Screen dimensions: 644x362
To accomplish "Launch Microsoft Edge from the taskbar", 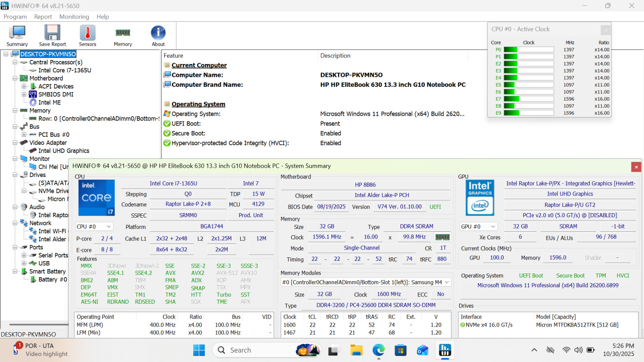I will (378, 350).
